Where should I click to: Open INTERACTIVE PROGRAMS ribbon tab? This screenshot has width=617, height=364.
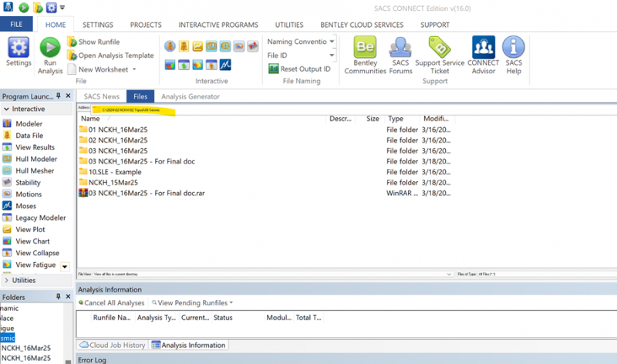coord(218,25)
